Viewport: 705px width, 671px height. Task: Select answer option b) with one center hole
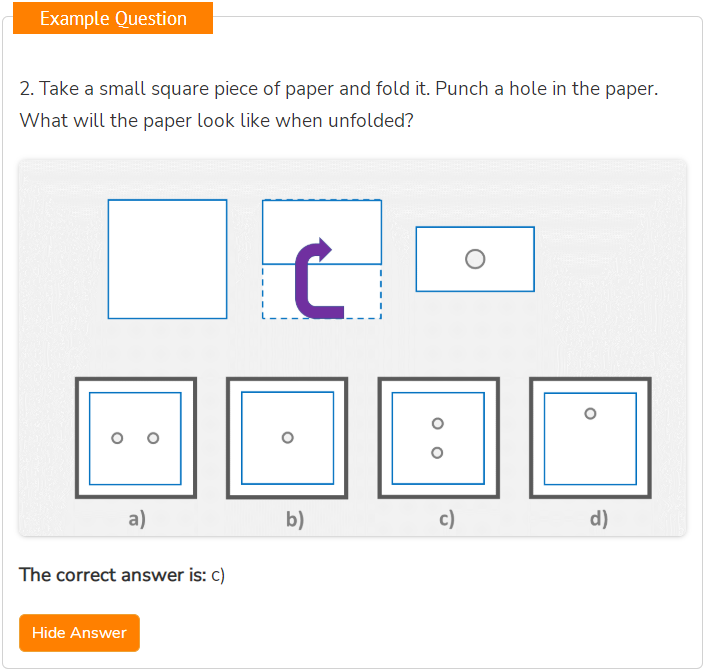click(x=287, y=438)
